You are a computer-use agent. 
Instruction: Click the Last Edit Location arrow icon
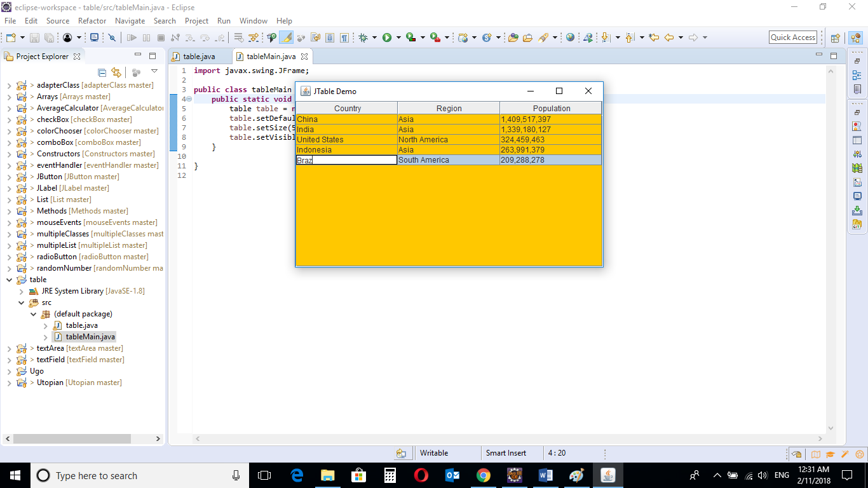(x=654, y=37)
